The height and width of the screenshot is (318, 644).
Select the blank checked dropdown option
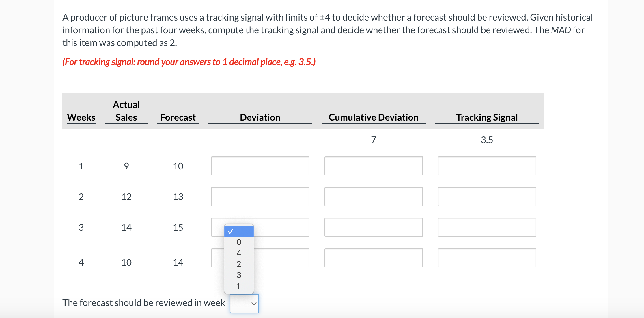pos(239,231)
